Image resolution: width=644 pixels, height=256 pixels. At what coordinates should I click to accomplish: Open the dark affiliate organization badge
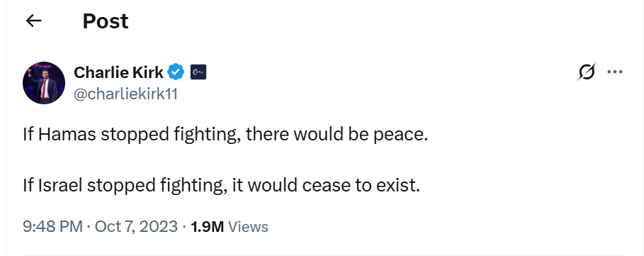pyautogui.click(x=198, y=72)
